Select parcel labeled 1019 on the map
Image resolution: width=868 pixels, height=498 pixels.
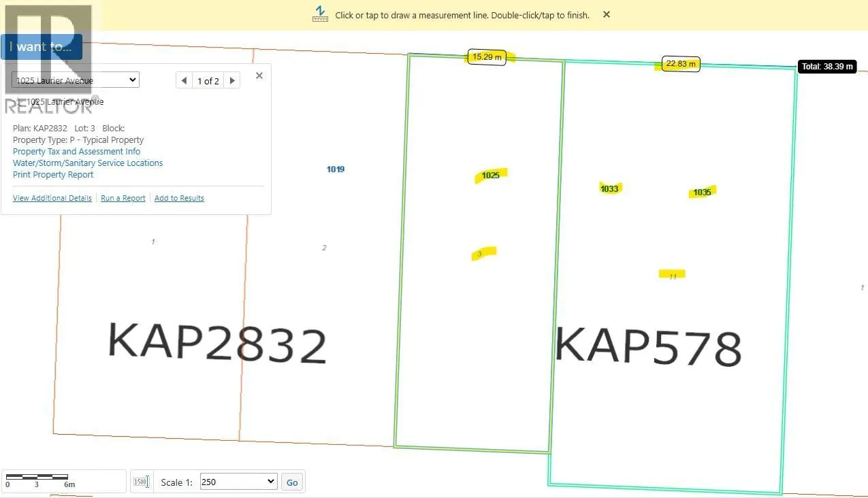coord(336,169)
